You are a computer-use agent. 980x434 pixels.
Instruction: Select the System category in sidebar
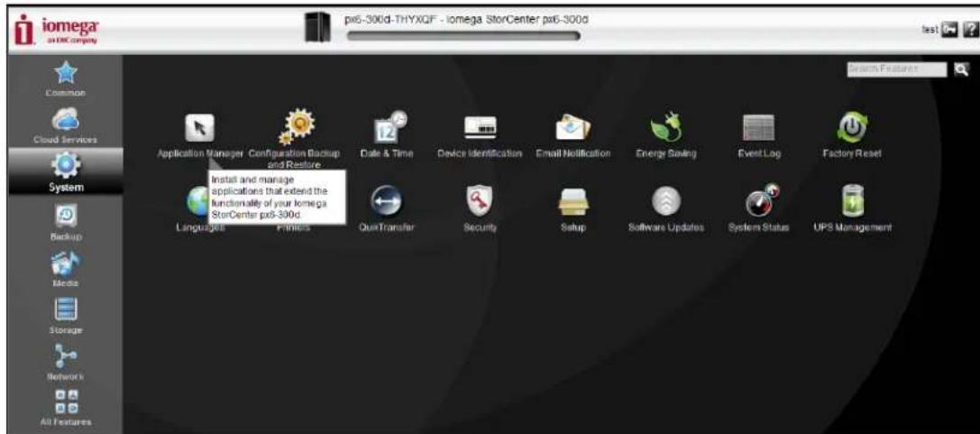(65, 171)
